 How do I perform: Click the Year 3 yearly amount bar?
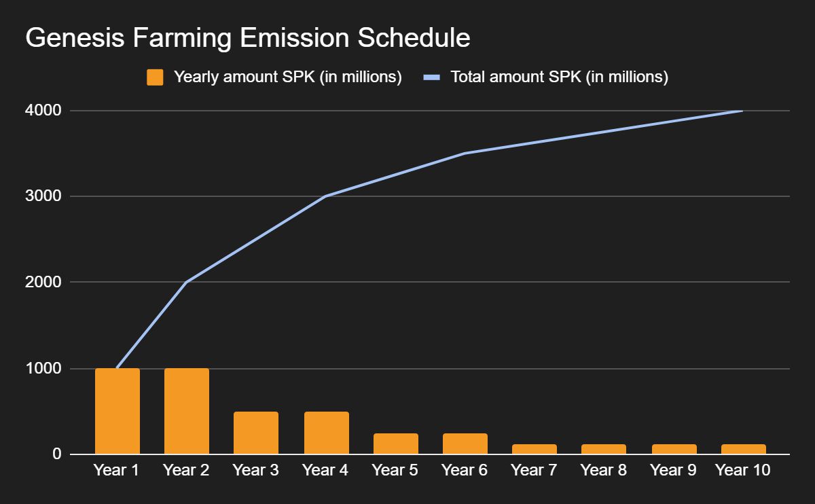tap(256, 433)
